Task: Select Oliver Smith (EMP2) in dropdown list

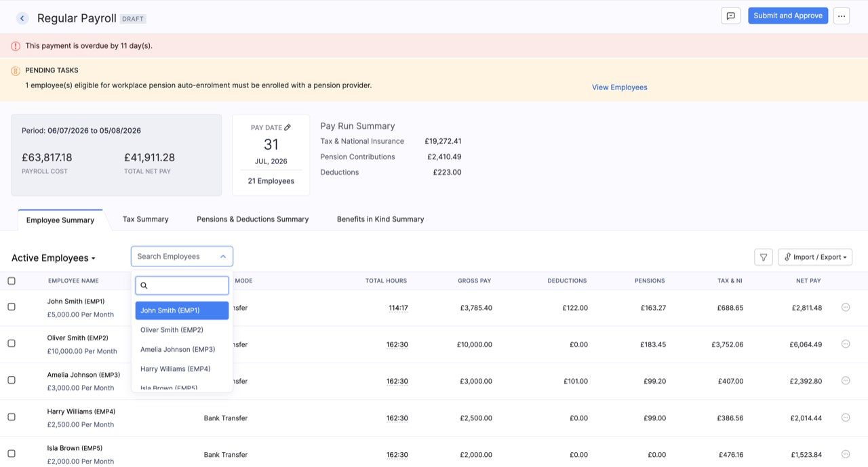Action: tap(182, 330)
